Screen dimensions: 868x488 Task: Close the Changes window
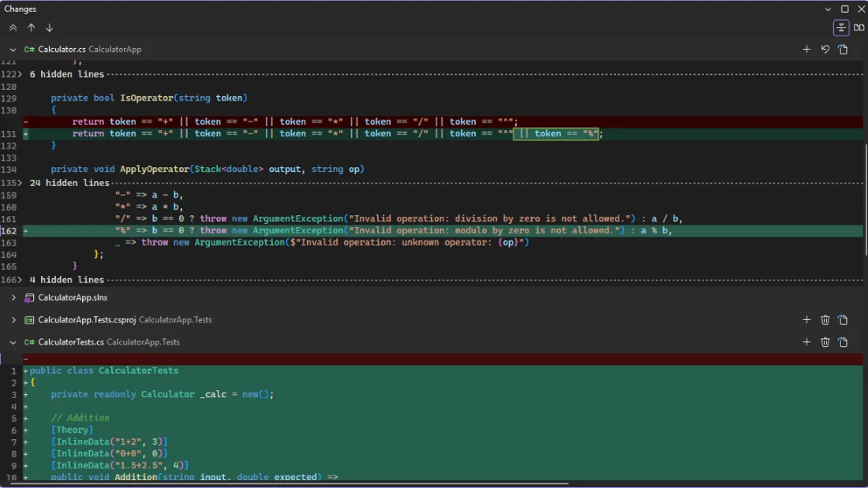pyautogui.click(x=861, y=9)
